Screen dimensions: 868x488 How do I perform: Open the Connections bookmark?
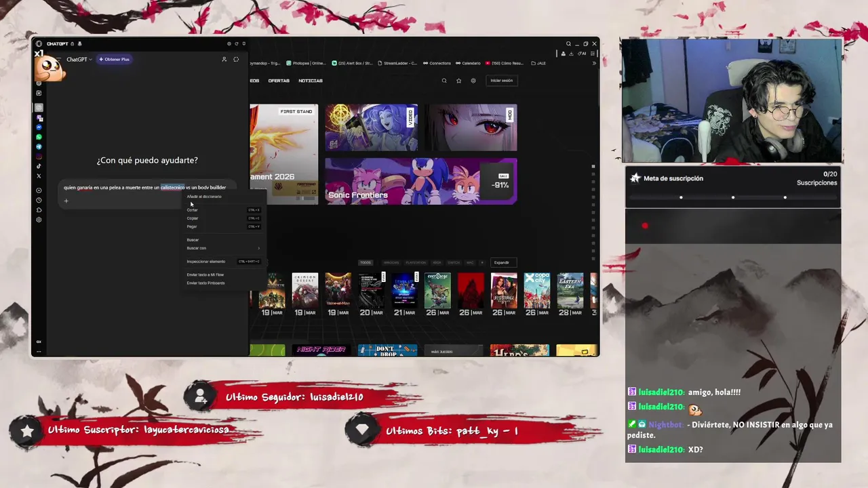tap(437, 63)
